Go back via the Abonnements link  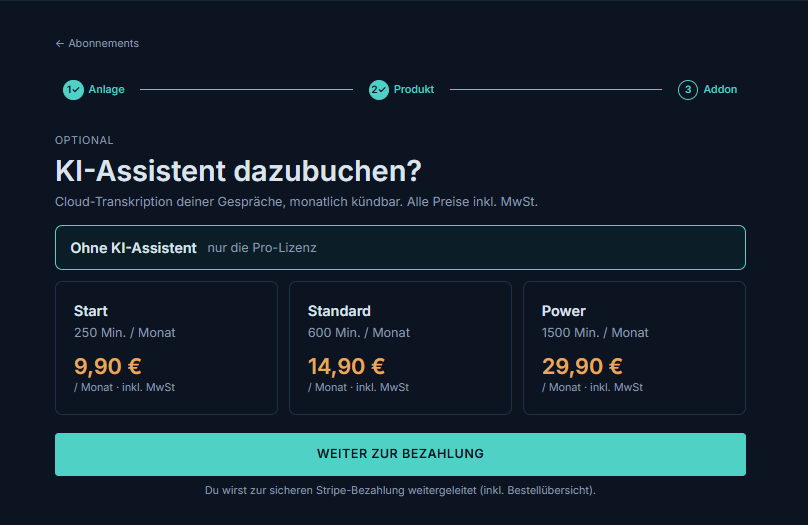click(x=97, y=44)
